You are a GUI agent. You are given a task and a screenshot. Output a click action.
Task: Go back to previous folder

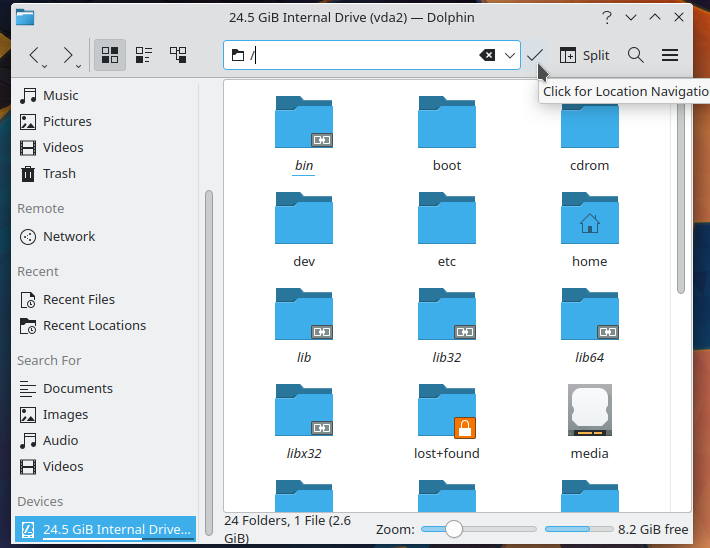[33, 56]
